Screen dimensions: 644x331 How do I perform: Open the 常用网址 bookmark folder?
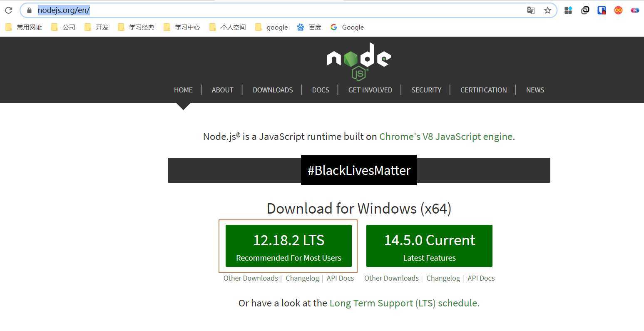tap(24, 27)
